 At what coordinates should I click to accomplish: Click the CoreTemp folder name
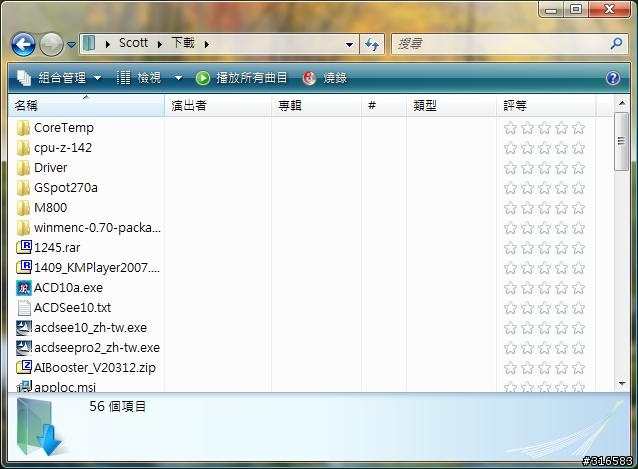tap(64, 128)
